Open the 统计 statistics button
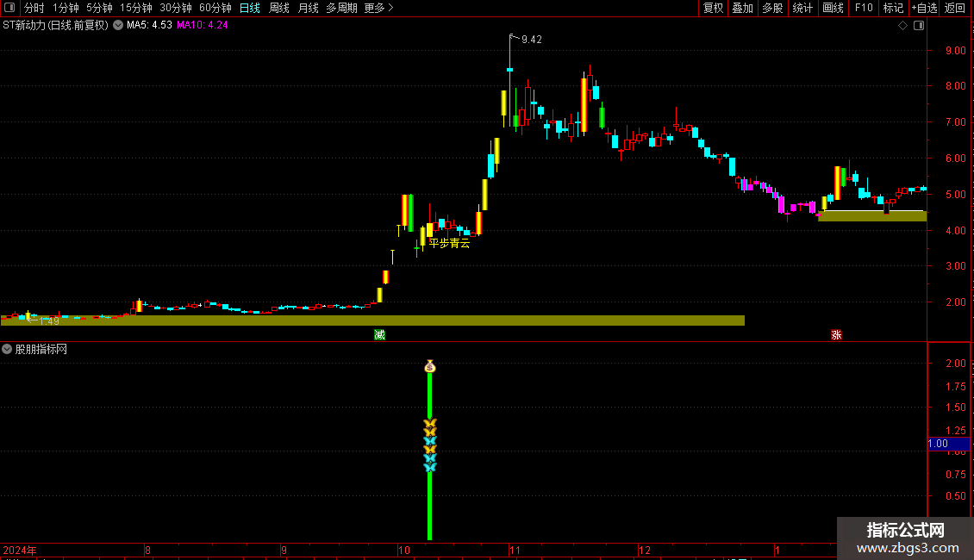 pos(802,8)
